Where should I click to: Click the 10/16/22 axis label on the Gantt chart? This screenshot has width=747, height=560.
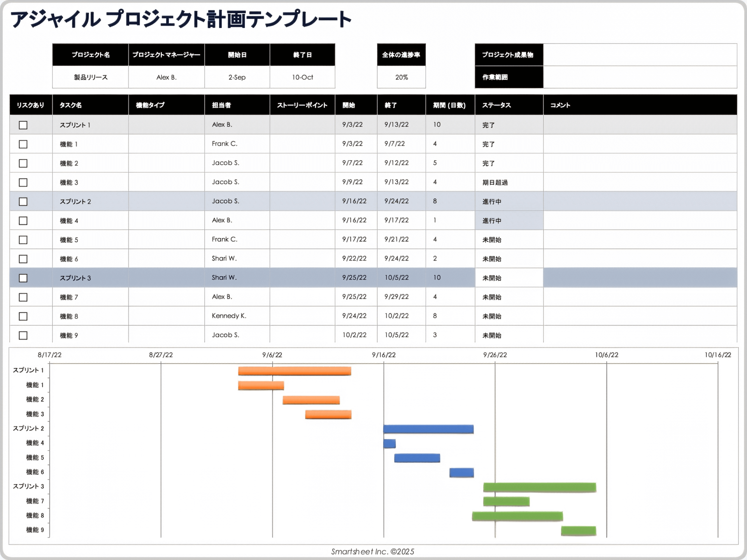coord(718,355)
